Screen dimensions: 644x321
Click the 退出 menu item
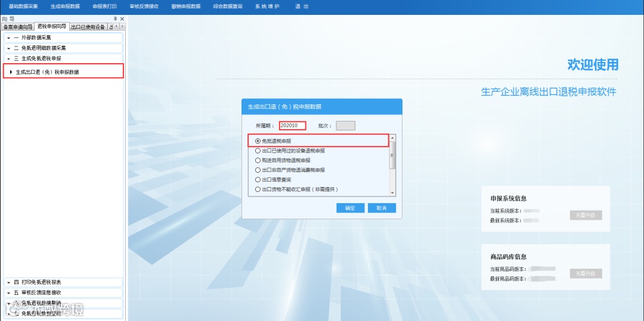tap(302, 7)
